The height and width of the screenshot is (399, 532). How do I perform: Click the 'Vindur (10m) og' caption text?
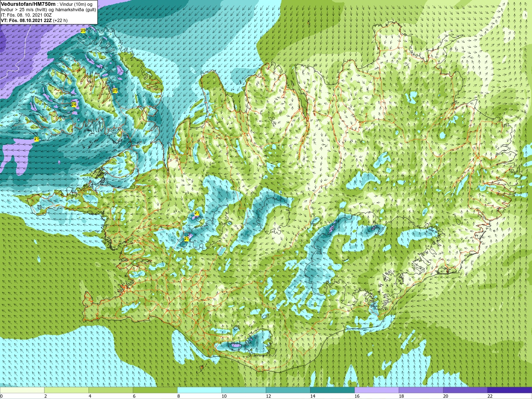[76, 4]
